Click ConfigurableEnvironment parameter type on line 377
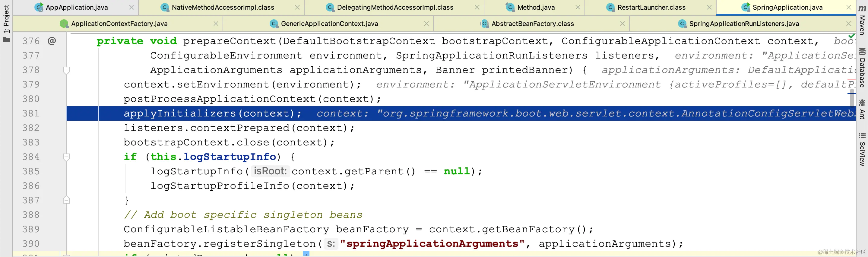The height and width of the screenshot is (257, 868). (x=226, y=56)
